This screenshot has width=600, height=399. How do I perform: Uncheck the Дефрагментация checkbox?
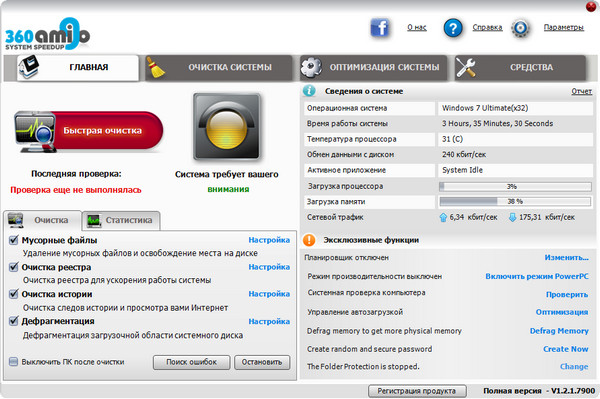13,321
